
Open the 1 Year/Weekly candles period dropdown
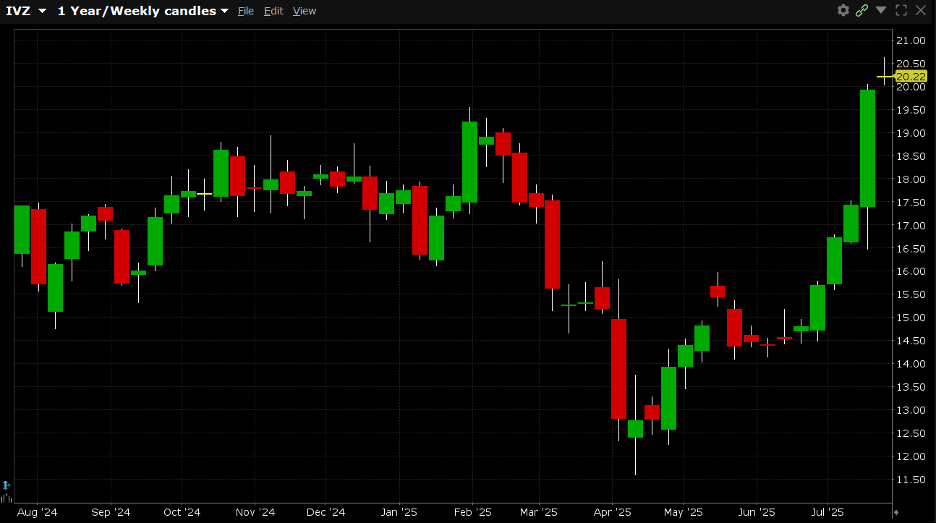pyautogui.click(x=143, y=11)
